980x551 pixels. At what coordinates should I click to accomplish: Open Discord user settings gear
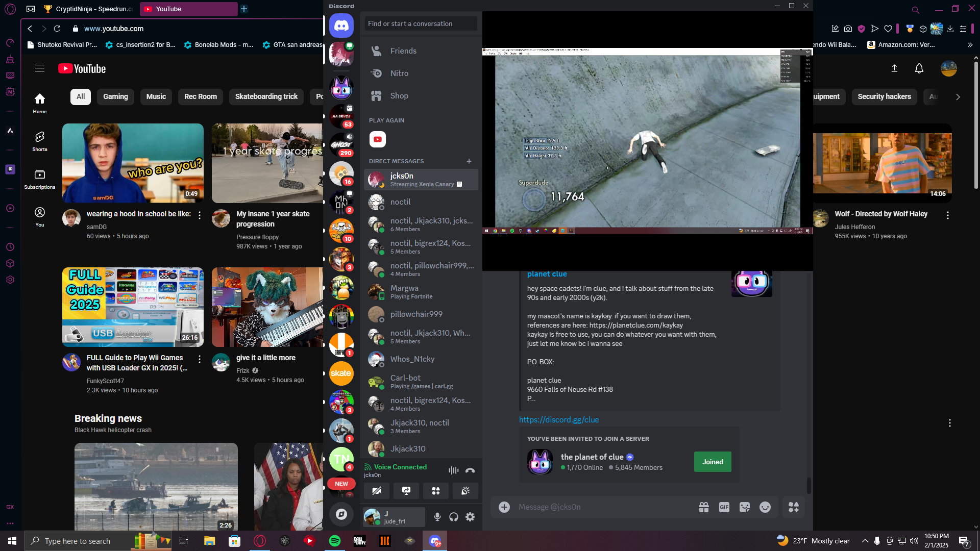[x=470, y=517]
